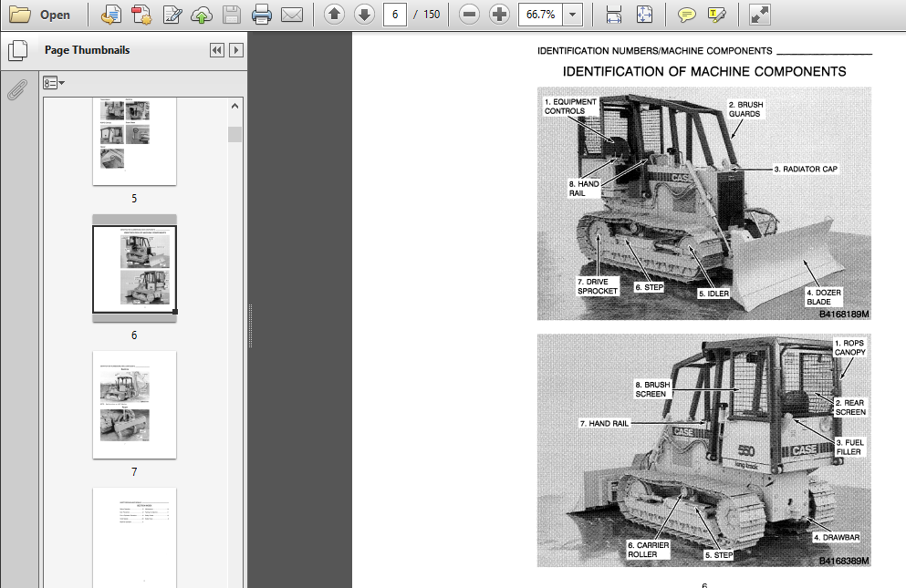Collapse the panel with the double-left arrow button
This screenshot has width=906, height=588.
point(216,50)
